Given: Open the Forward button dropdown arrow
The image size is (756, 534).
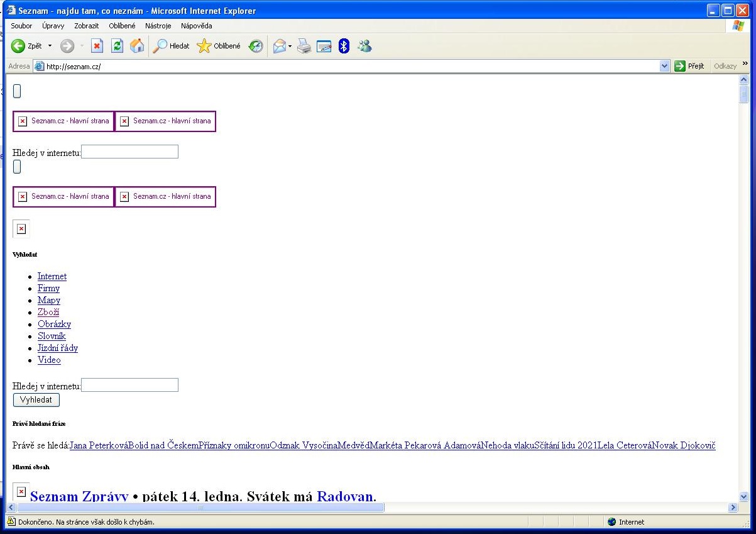Looking at the screenshot, I should click(x=82, y=46).
